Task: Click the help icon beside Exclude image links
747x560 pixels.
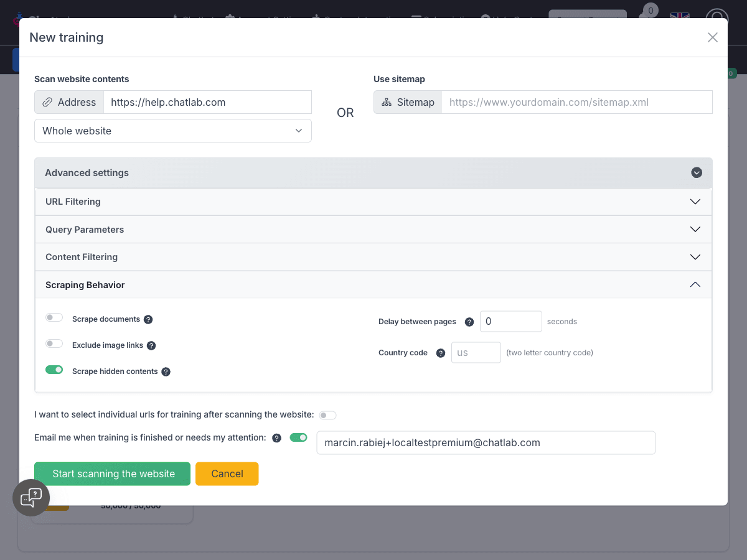Action: click(151, 345)
